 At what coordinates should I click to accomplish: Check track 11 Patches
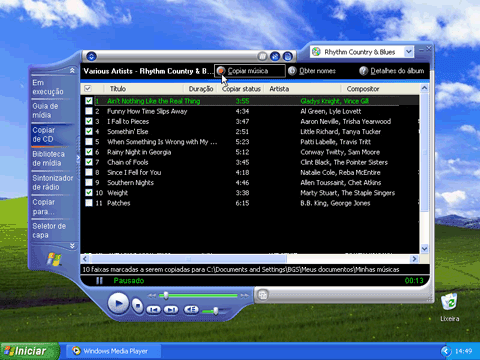click(89, 203)
